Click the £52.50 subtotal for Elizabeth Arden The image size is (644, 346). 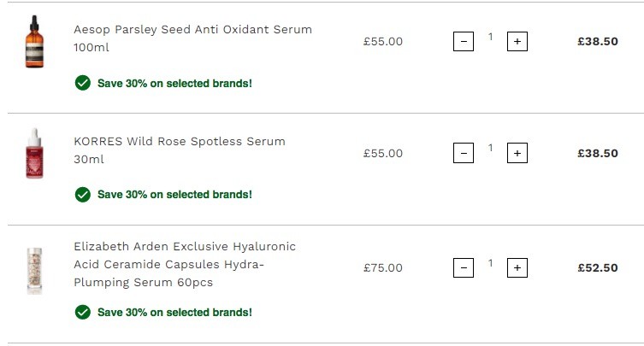click(598, 267)
